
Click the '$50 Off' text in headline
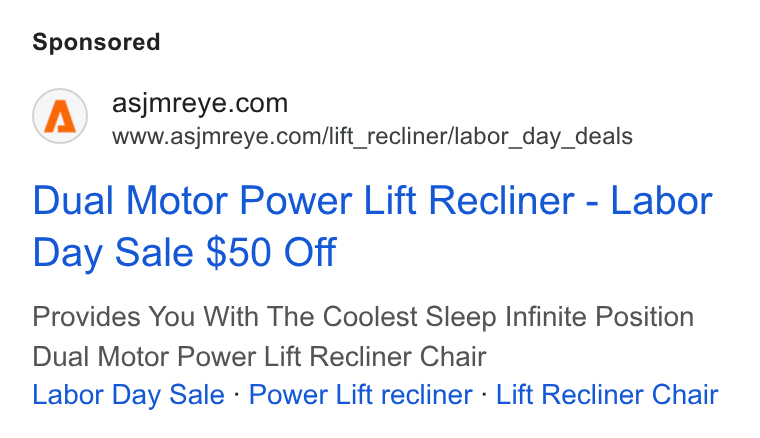click(271, 252)
